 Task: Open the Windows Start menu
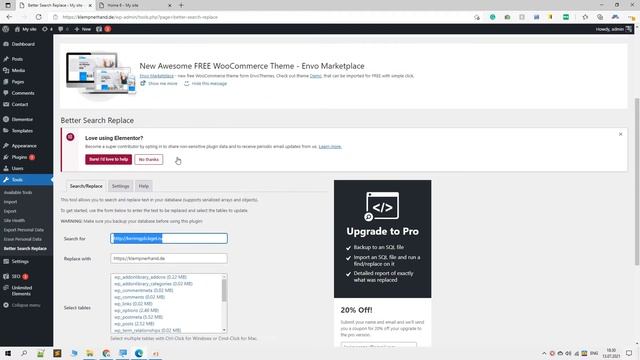(8, 353)
